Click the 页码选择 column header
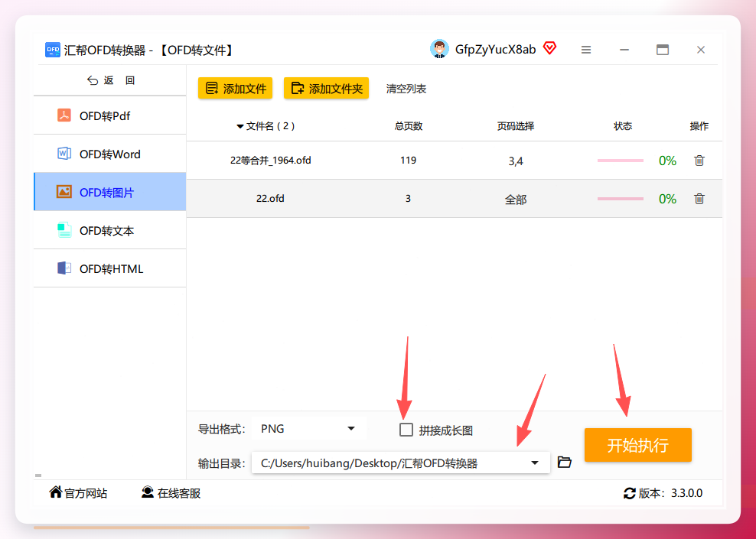The image size is (756, 539). [x=516, y=126]
